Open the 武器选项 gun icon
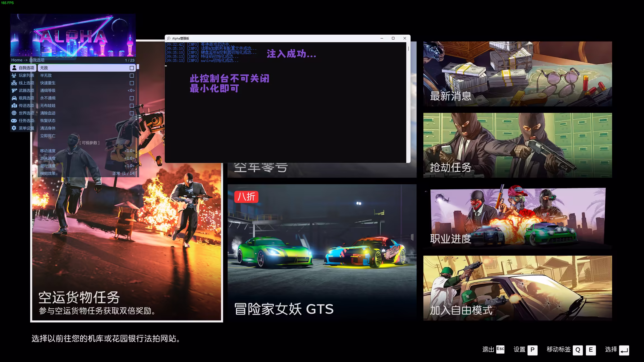 (x=14, y=90)
